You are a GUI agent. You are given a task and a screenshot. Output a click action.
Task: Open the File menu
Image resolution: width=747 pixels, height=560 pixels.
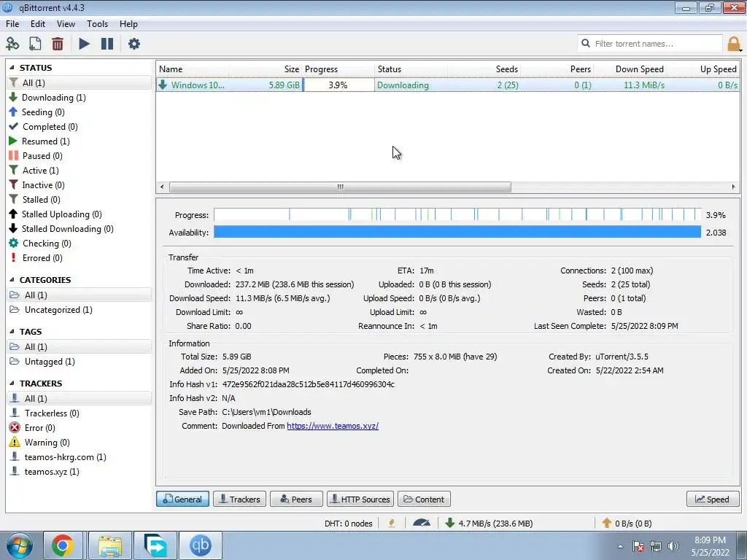[x=12, y=24]
